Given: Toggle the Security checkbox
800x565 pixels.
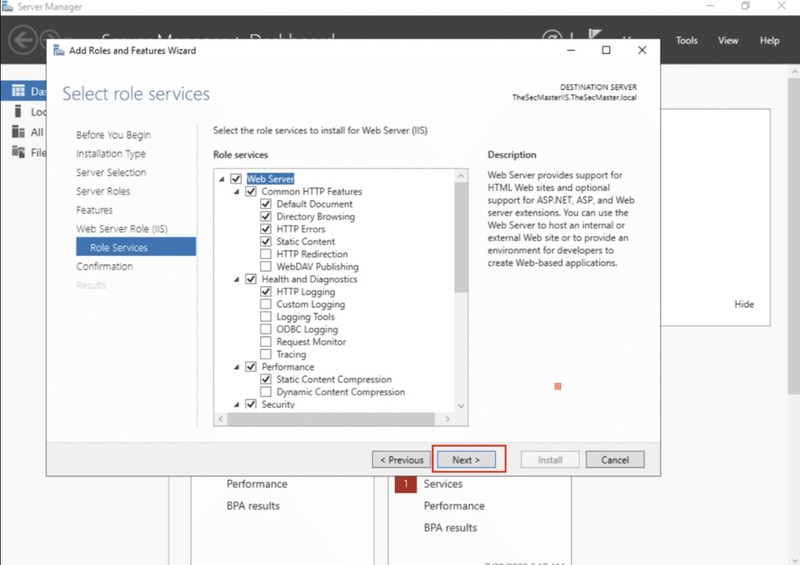Looking at the screenshot, I should point(251,404).
